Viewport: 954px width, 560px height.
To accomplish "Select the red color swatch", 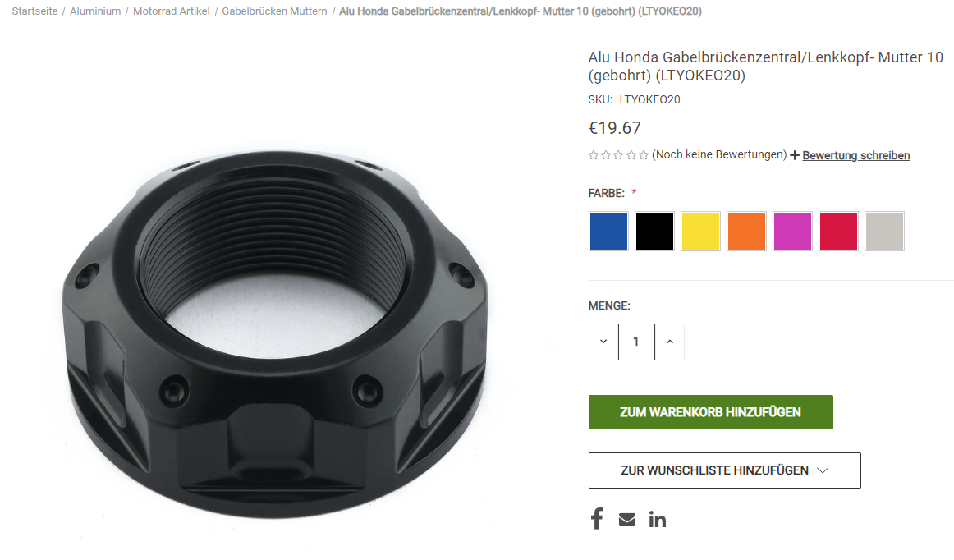I will pyautogui.click(x=838, y=231).
